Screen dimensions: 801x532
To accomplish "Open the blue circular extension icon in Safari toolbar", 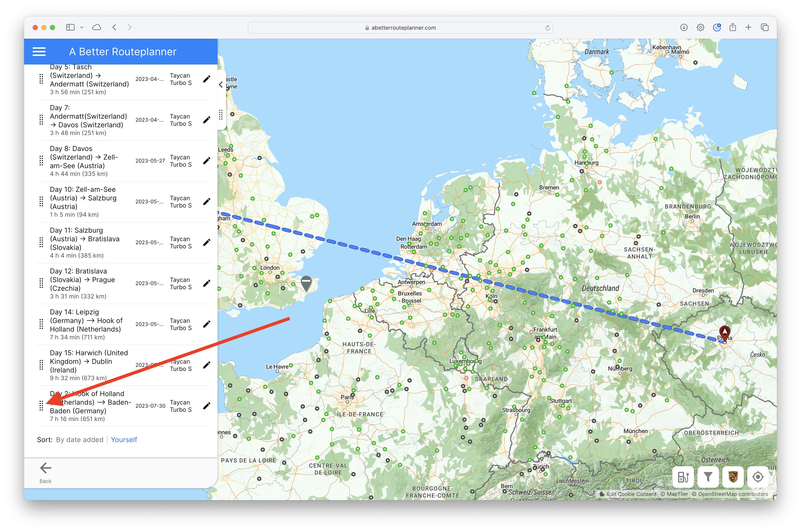I will tap(717, 28).
